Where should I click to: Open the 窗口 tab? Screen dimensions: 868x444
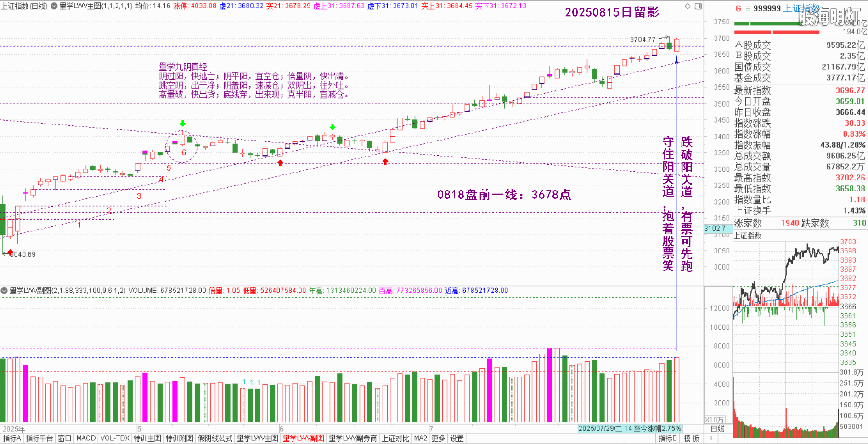click(x=64, y=438)
